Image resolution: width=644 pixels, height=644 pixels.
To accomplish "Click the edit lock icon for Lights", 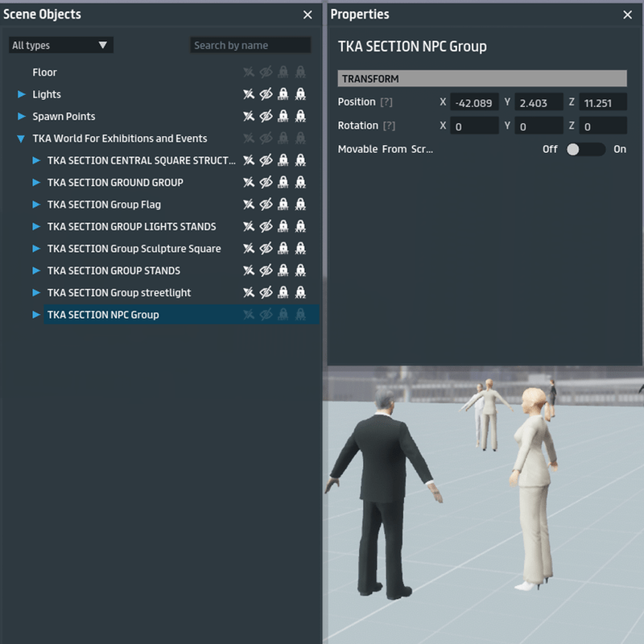I will coord(283,94).
